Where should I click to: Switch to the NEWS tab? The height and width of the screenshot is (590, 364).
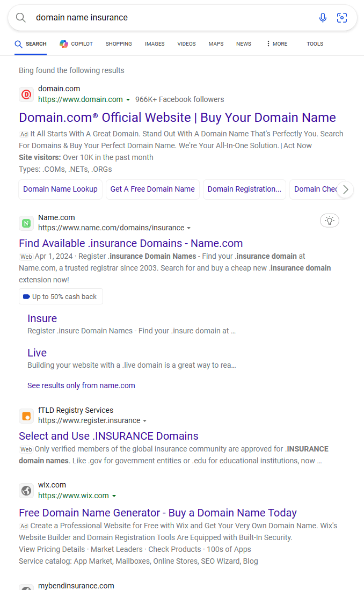click(244, 43)
